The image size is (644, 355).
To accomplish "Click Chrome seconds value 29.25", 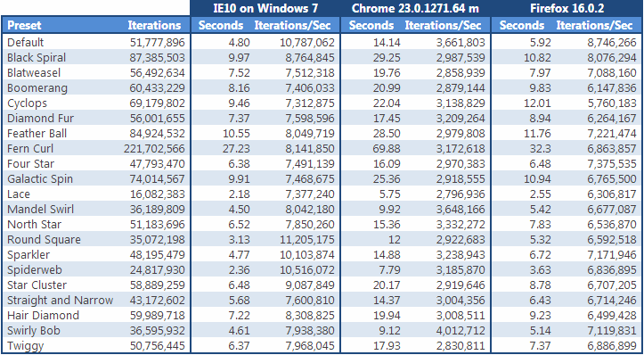I will pos(387,58).
